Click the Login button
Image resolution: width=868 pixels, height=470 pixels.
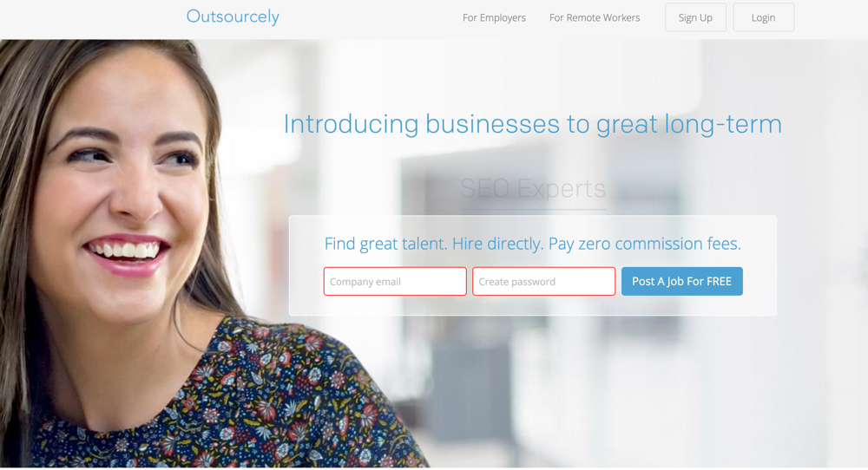tap(763, 17)
